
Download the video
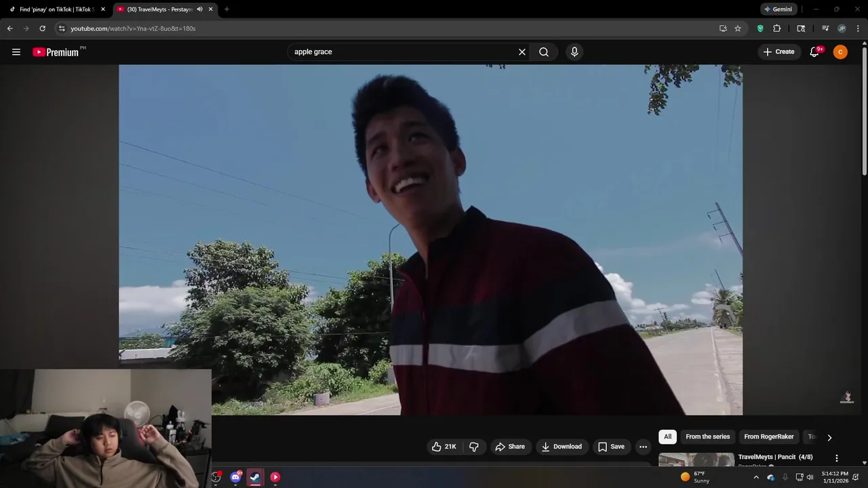pos(561,447)
